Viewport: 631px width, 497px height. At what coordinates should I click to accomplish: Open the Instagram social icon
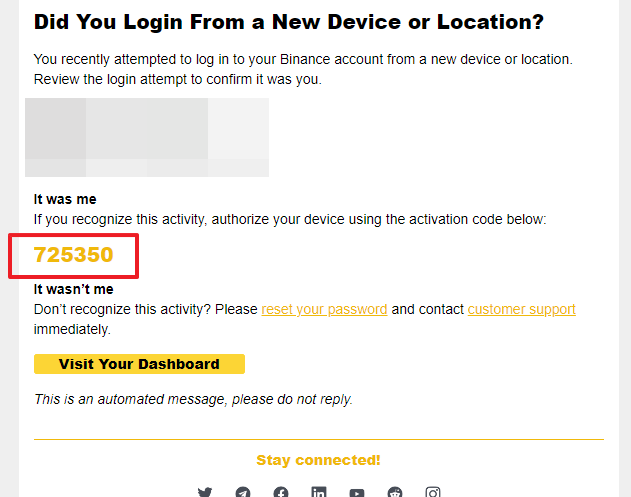[x=433, y=492]
